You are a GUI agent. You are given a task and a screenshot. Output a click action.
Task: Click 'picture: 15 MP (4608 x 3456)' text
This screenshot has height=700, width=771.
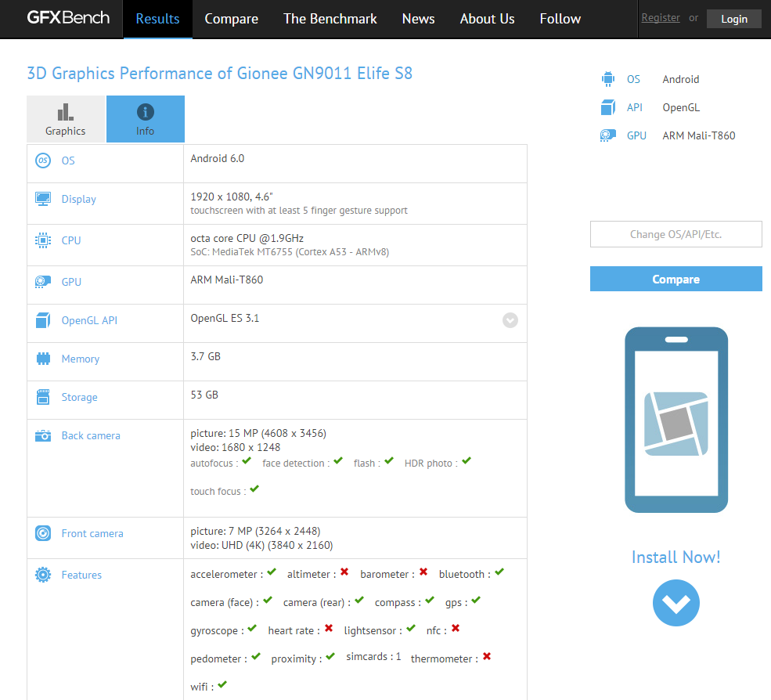tap(258, 433)
